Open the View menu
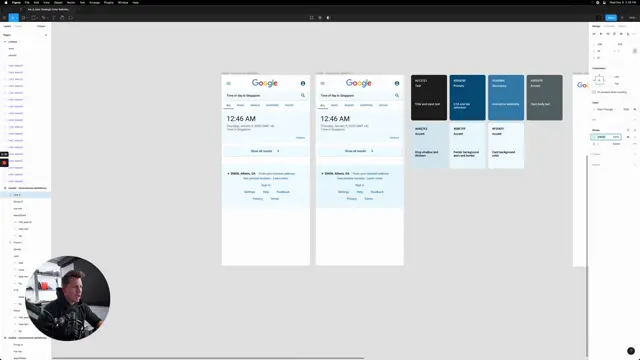640x360 pixels. pos(46,2)
